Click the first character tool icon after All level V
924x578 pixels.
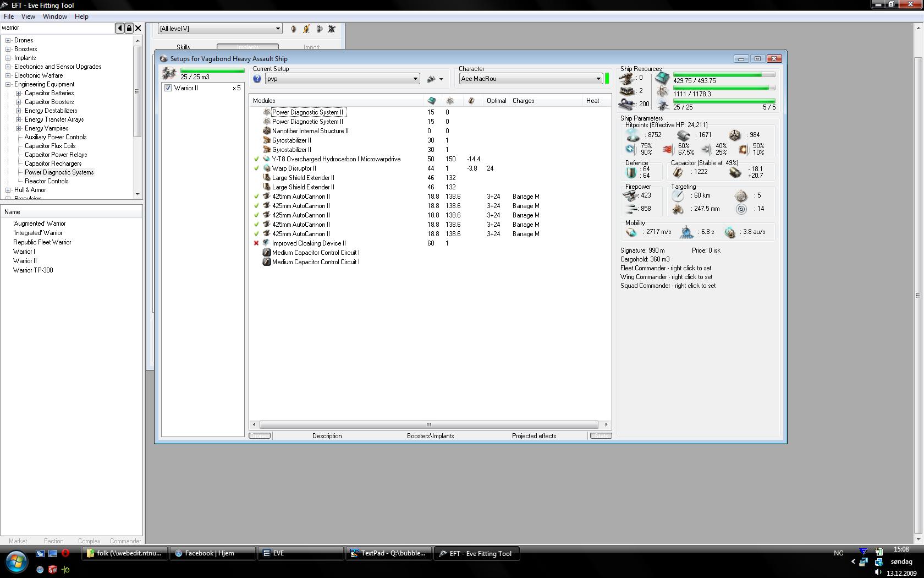pos(293,29)
